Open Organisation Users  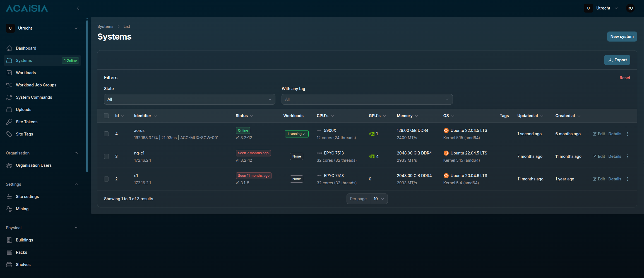pyautogui.click(x=42, y=165)
